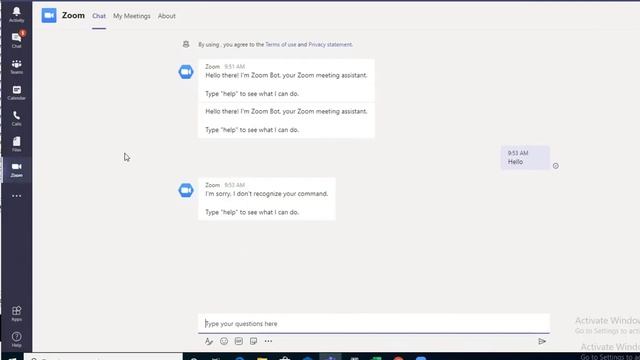Open Files in the sidebar

pyautogui.click(x=16, y=144)
